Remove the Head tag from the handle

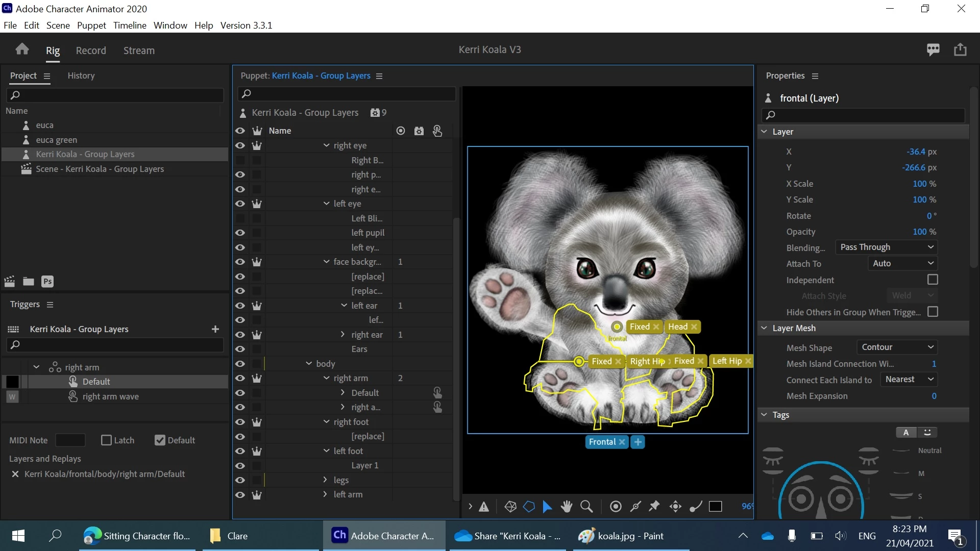694,327
